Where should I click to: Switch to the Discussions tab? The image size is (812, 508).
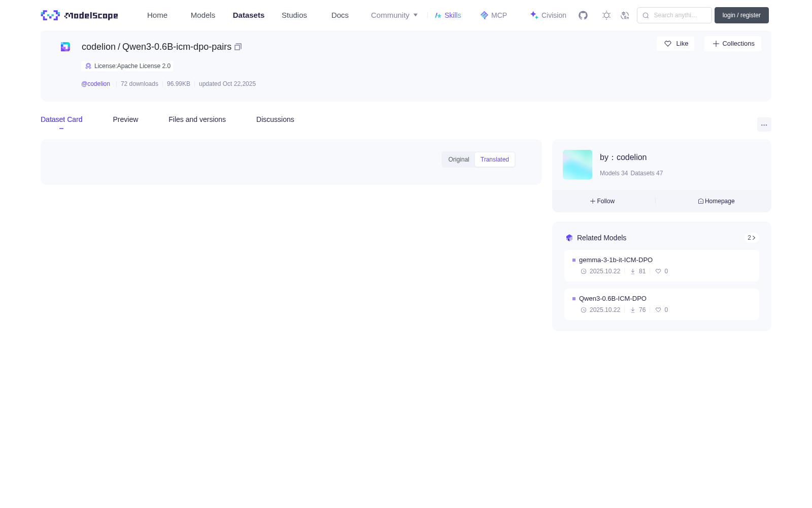click(x=275, y=119)
